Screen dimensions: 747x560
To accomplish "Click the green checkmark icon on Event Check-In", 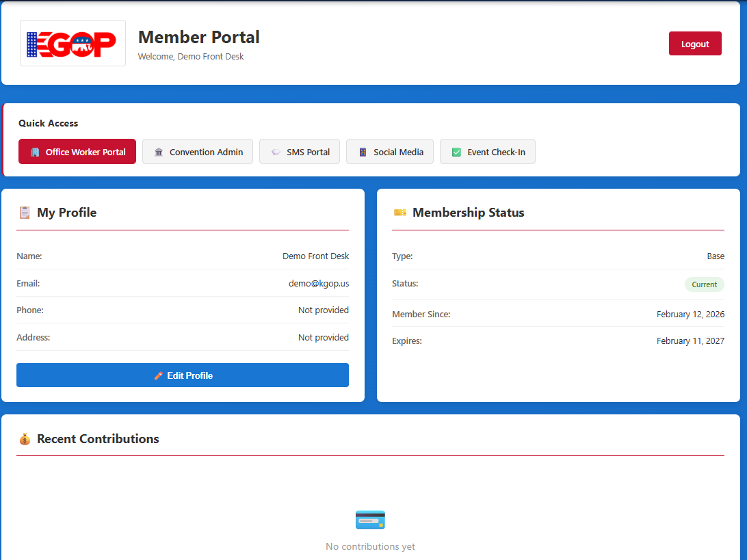I will click(456, 151).
